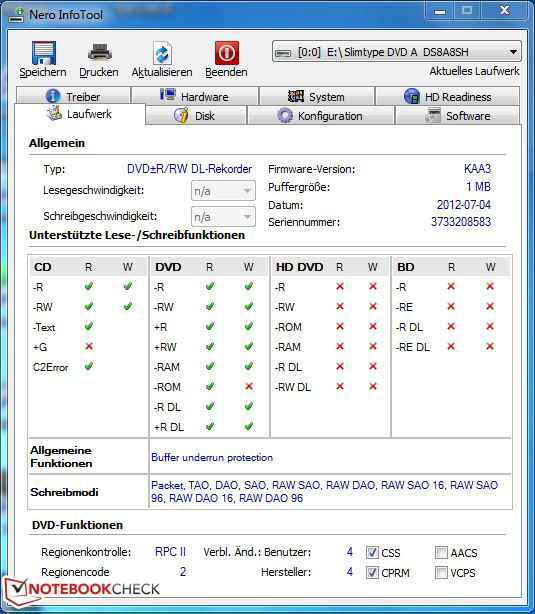The width and height of the screenshot is (535, 614).
Task: Click the red cross for CD +G read
Action: point(89,347)
